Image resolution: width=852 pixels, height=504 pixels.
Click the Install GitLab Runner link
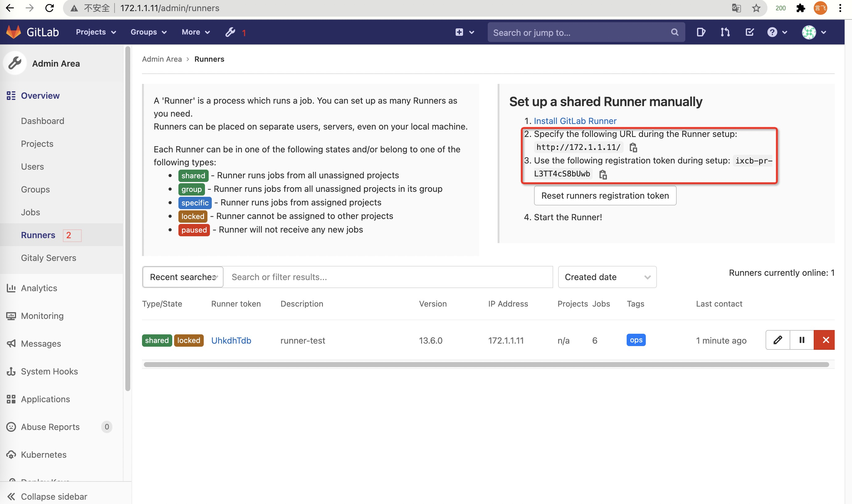[575, 121]
